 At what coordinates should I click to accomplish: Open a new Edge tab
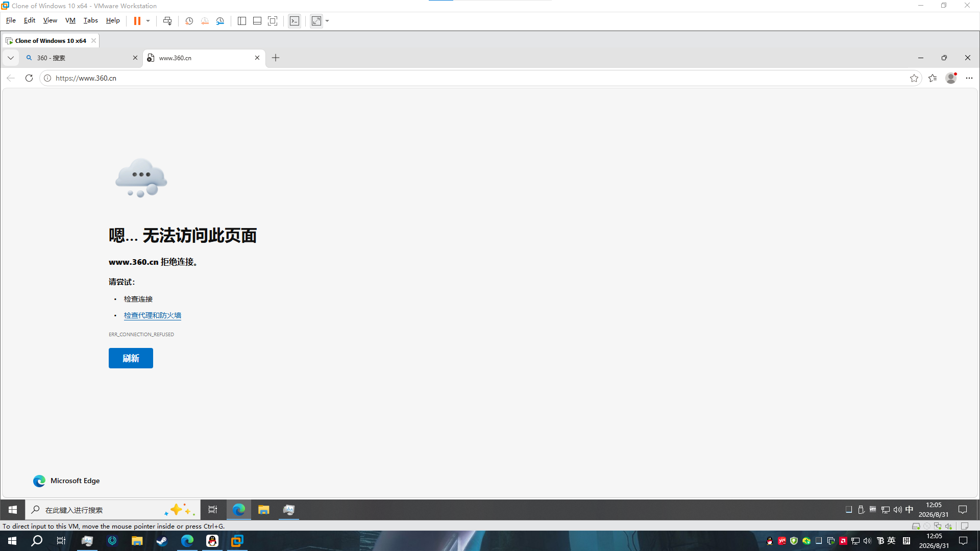point(276,58)
